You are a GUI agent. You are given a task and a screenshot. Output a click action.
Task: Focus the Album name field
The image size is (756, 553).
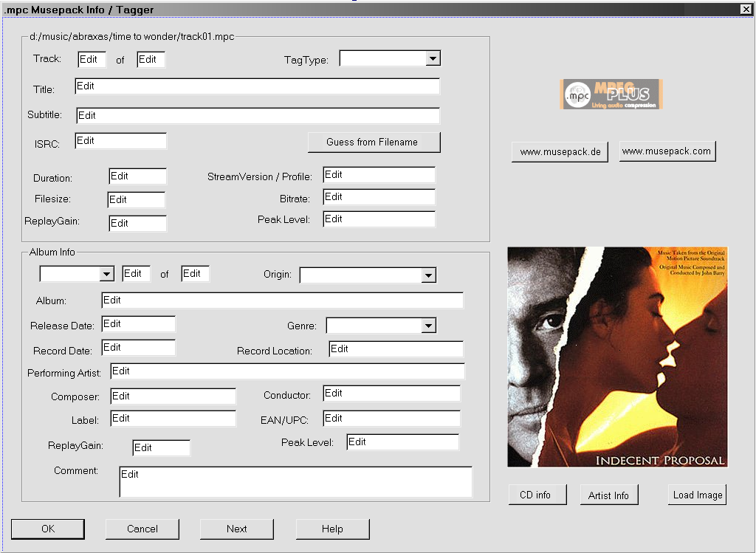(283, 300)
